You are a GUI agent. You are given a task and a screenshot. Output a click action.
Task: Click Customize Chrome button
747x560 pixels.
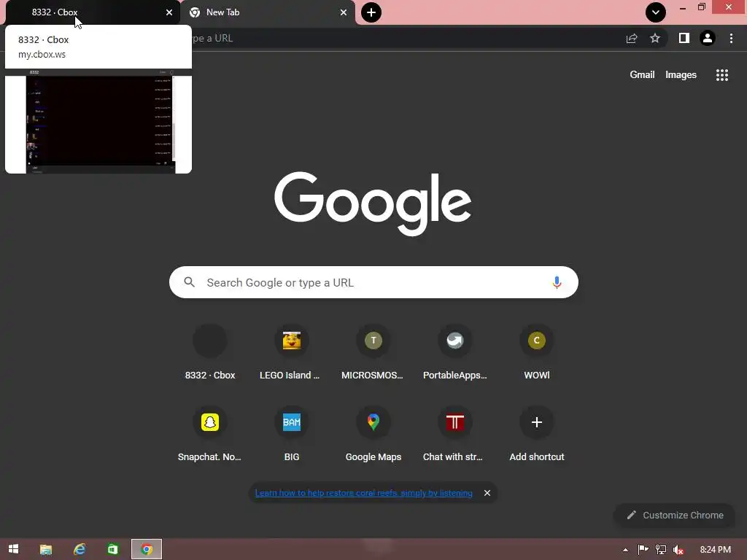click(675, 516)
